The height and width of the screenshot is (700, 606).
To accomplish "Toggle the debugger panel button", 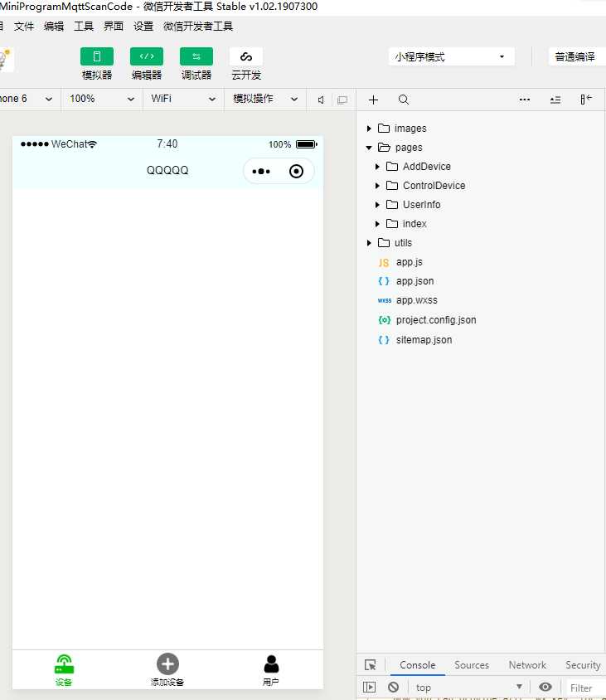I will coord(196,56).
